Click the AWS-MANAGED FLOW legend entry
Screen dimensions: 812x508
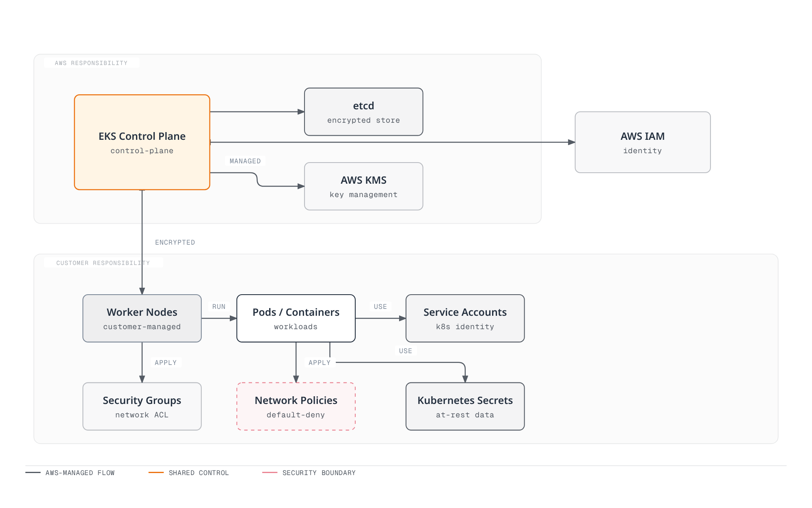point(70,473)
